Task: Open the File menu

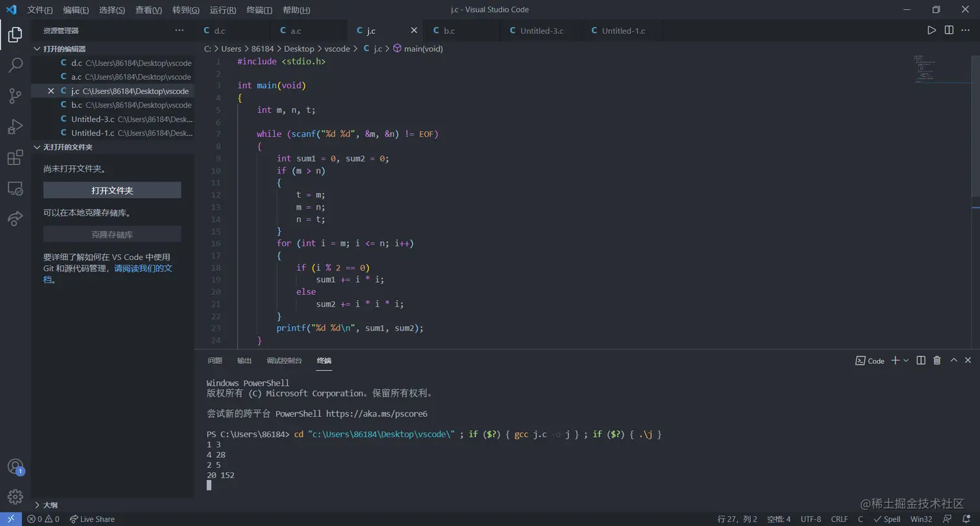Action: point(40,10)
